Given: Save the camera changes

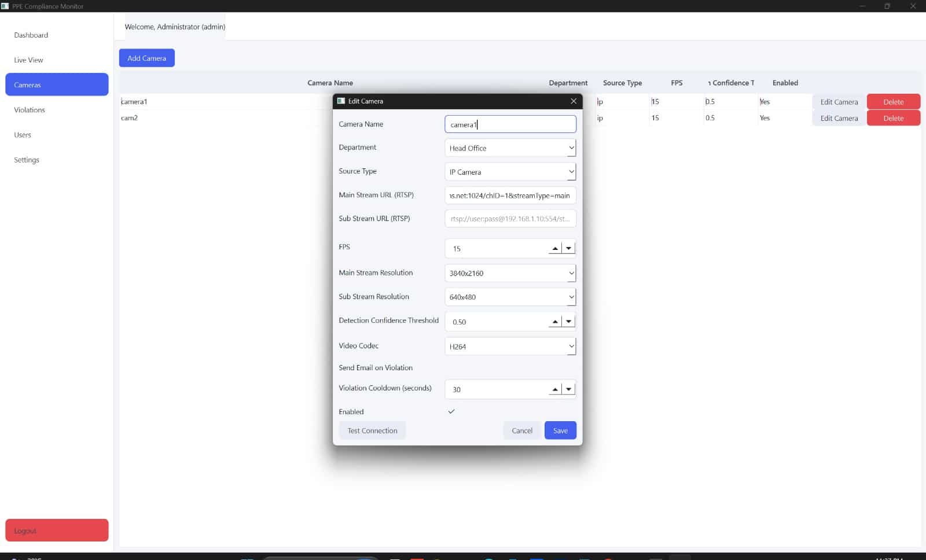Looking at the screenshot, I should pos(560,430).
